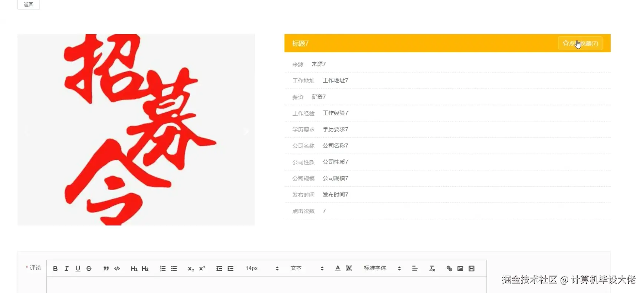Toggle italic formatting in comment editor
Viewport: 644px width, 293px height.
click(x=66, y=269)
